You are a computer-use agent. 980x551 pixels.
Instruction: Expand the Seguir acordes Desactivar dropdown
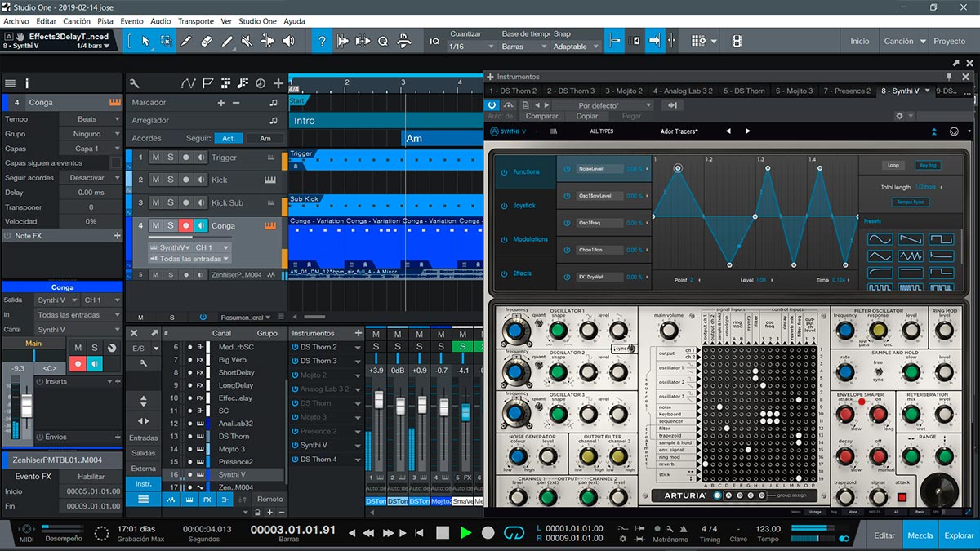click(91, 178)
